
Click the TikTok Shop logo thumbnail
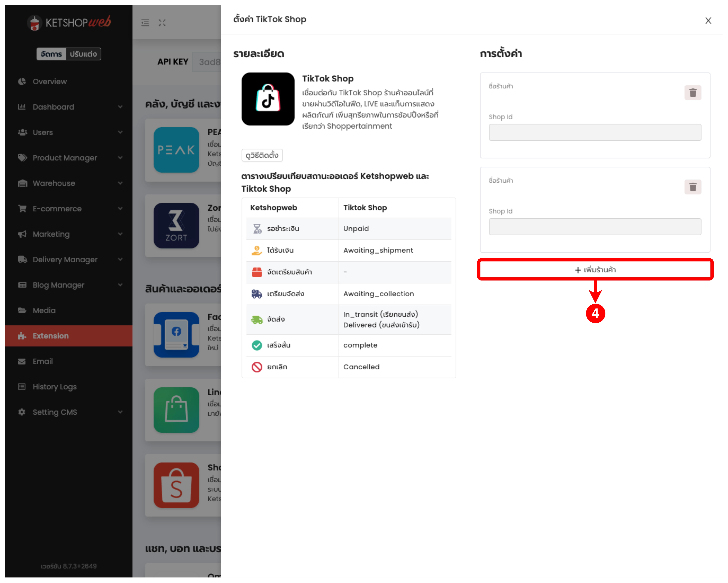[268, 99]
